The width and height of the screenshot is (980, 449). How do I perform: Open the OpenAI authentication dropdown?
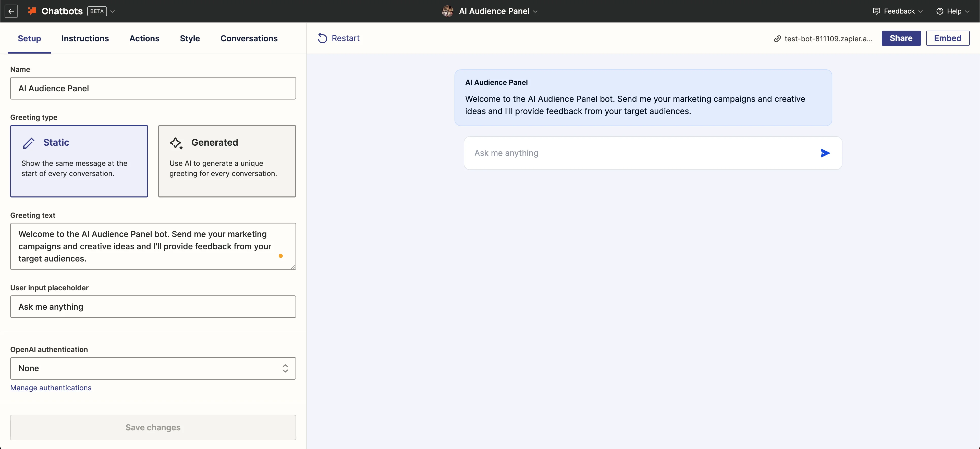[x=153, y=368]
